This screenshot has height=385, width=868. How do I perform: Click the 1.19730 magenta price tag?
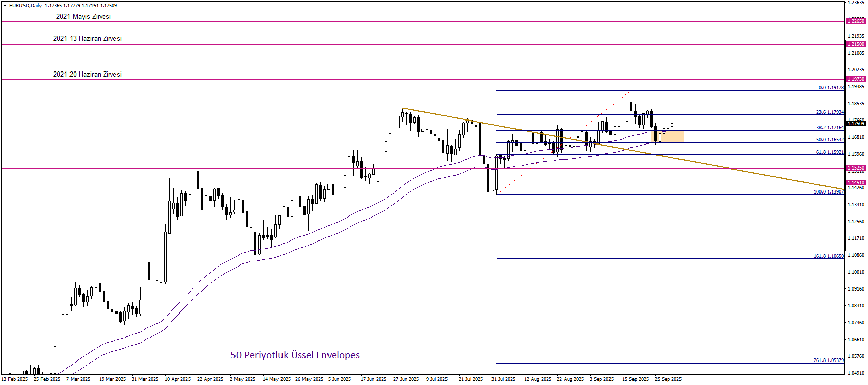[x=856, y=79]
